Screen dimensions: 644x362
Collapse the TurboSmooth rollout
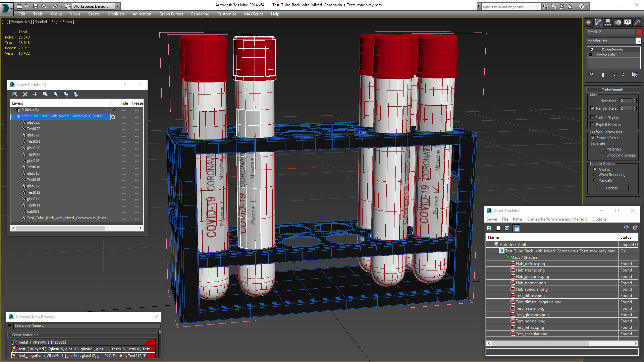(612, 90)
